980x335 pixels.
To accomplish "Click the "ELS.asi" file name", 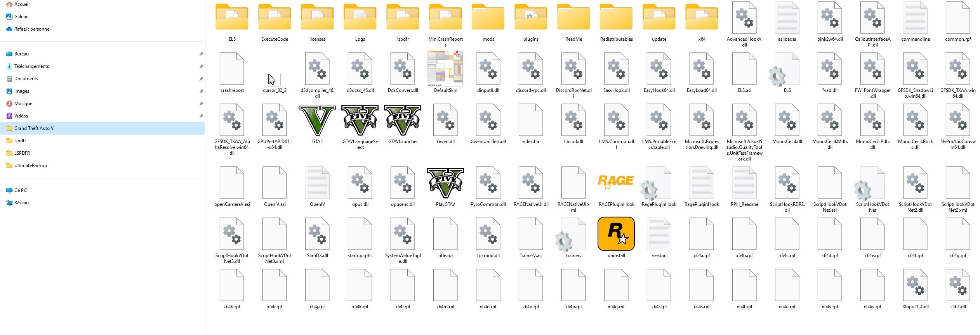I will [x=744, y=90].
